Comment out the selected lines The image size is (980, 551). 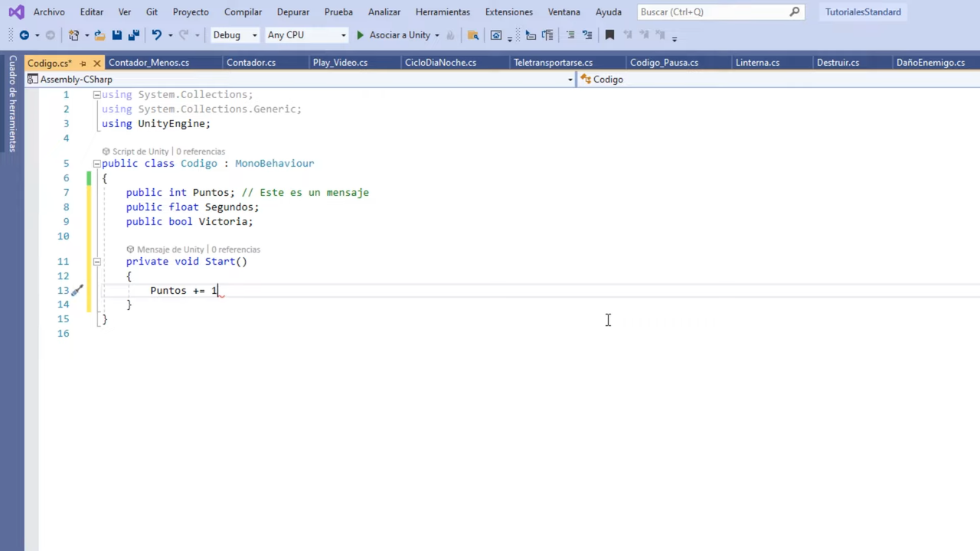(x=570, y=35)
